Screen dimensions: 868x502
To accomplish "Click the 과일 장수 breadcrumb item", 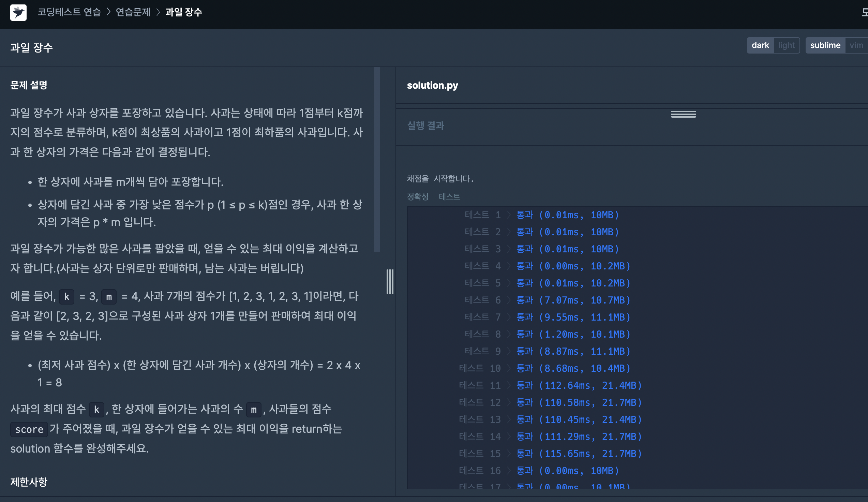I will 183,12.
